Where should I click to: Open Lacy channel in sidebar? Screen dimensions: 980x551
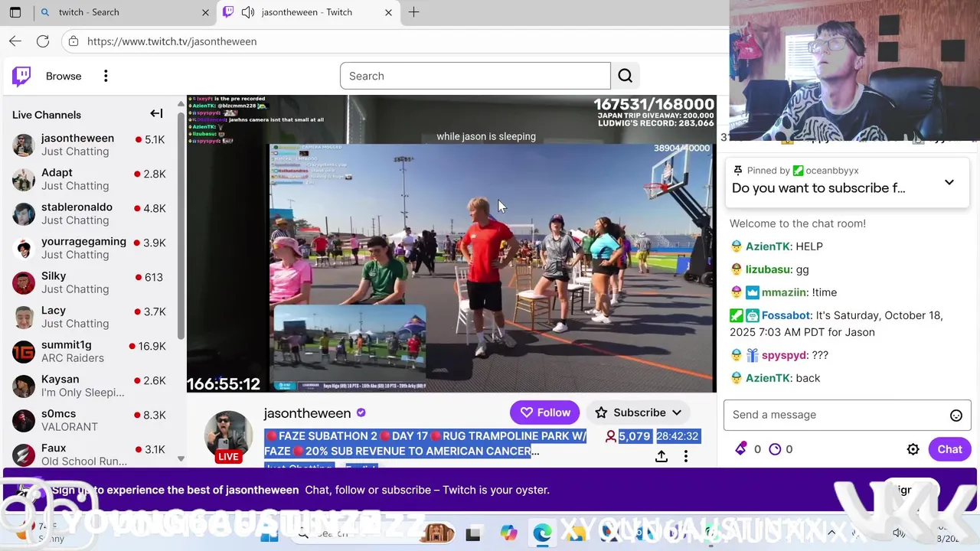click(89, 317)
